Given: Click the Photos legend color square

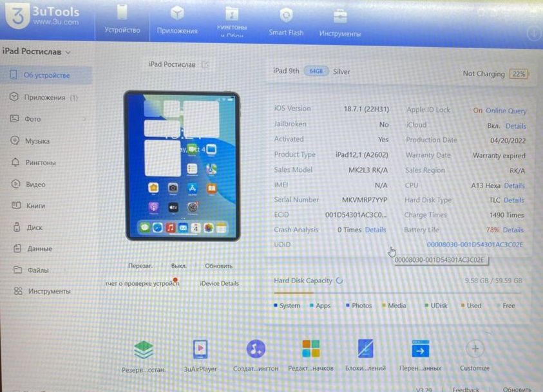Looking at the screenshot, I should point(348,305).
